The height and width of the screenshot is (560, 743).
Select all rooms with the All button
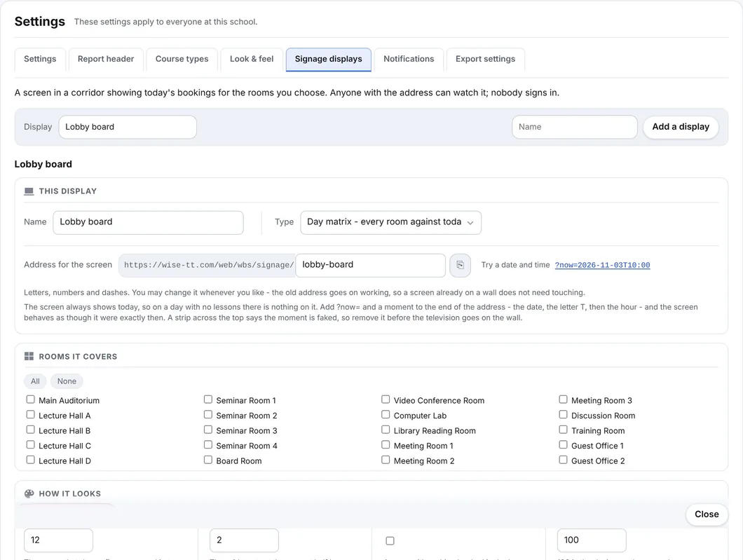tap(36, 381)
